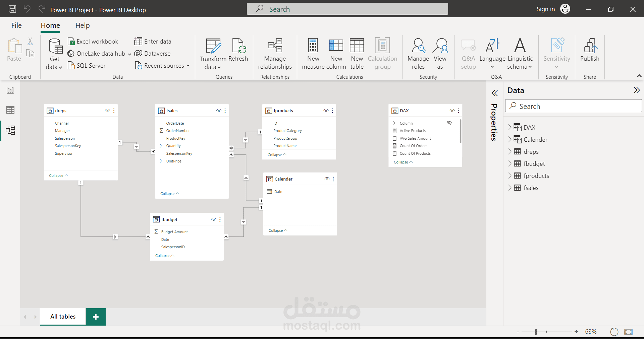
Task: Open more options on fsales table card
Action: (x=225, y=111)
